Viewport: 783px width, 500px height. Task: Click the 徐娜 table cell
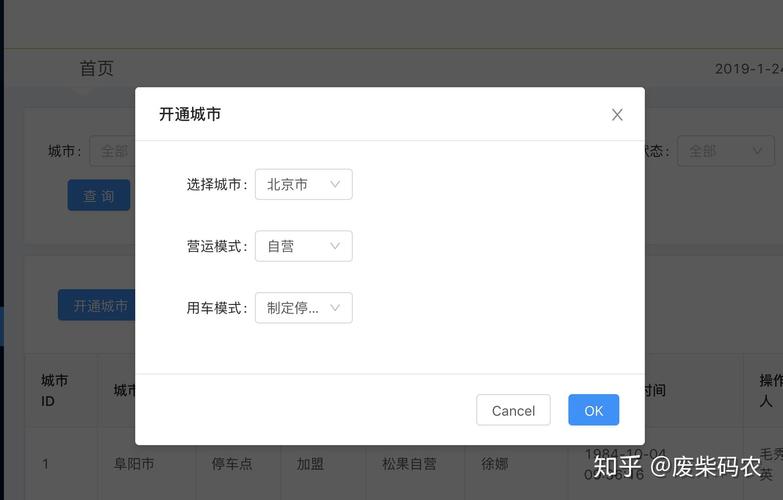(494, 464)
